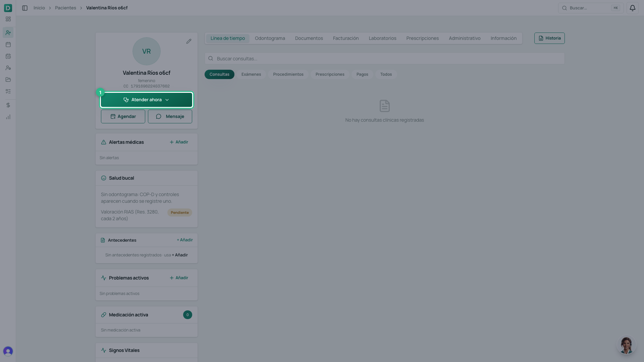Viewport: 644px width, 362px height.
Task: Select the Prescripciones filter chip
Action: click(330, 74)
